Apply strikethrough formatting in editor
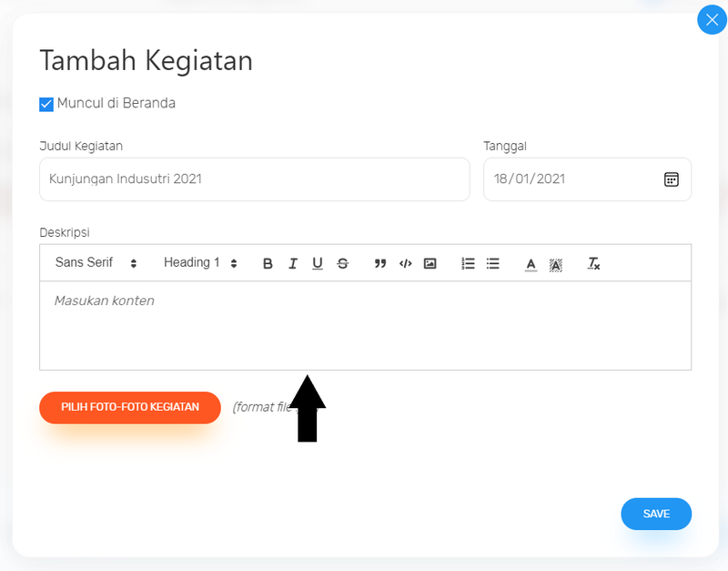The height and width of the screenshot is (571, 728). (343, 263)
